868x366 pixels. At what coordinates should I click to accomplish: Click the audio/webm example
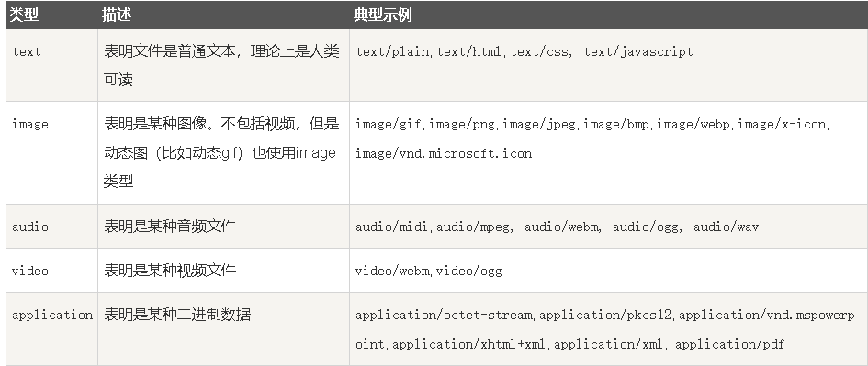pyautogui.click(x=561, y=227)
